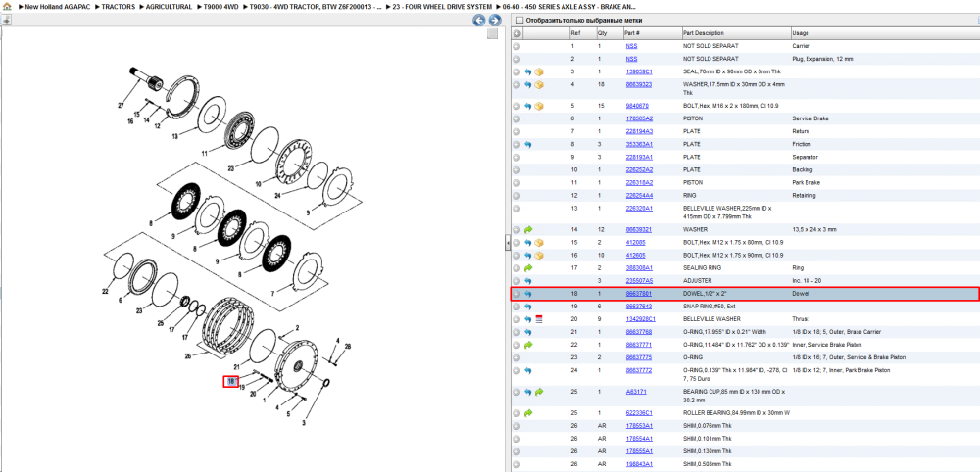Viewport: 980px width, 472px height.
Task: Click blue arrow icon on row 86637772
Action: tap(528, 371)
